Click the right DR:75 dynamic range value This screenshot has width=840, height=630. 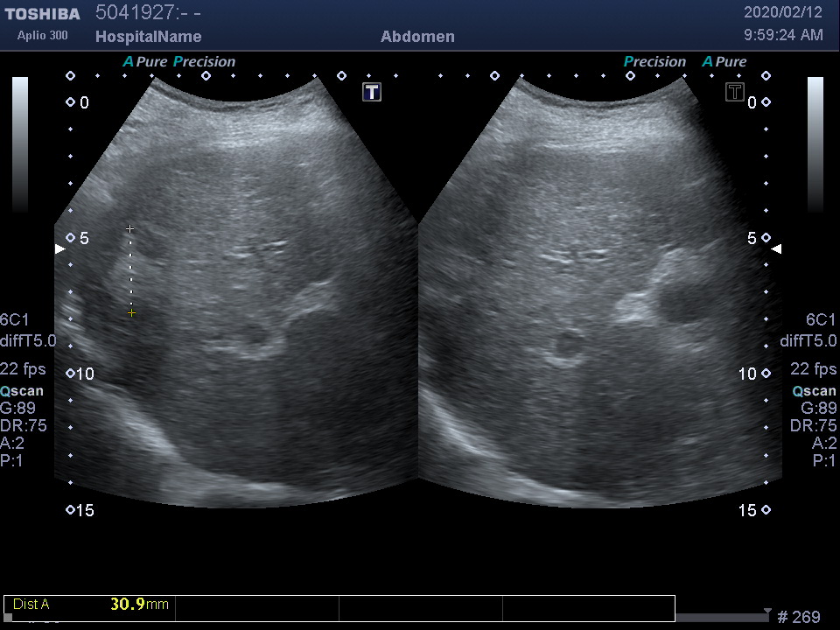[813, 426]
